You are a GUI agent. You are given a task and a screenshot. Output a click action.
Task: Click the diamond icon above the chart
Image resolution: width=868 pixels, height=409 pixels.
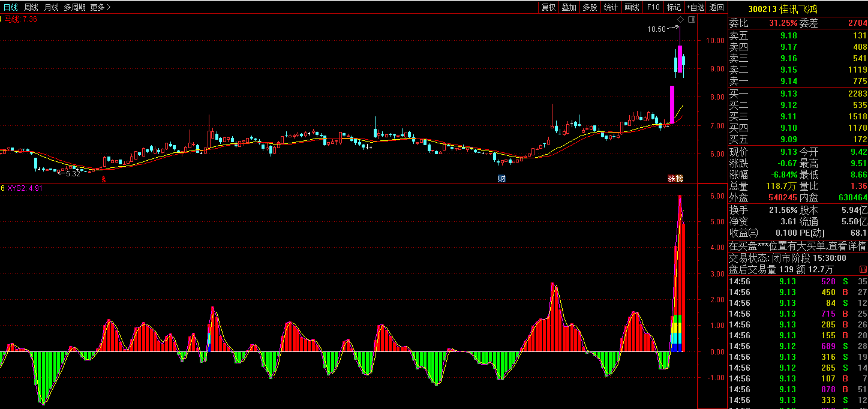tap(680, 20)
